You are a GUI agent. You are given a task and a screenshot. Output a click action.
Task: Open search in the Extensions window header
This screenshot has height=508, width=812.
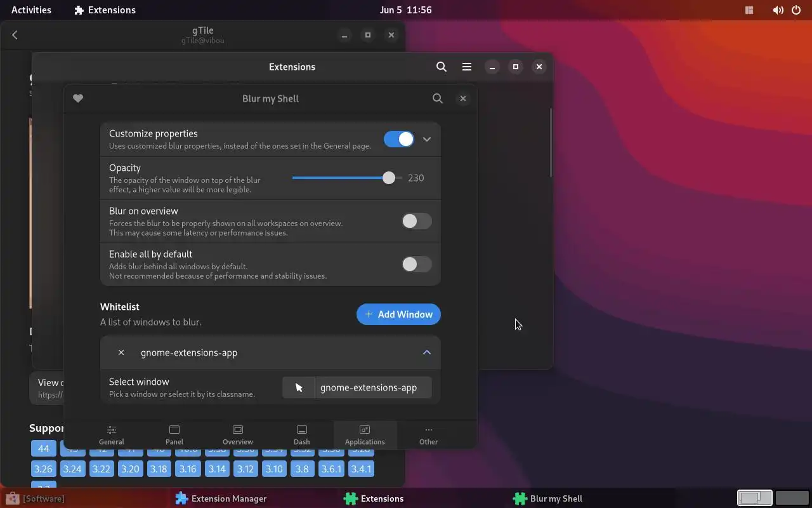pyautogui.click(x=442, y=67)
